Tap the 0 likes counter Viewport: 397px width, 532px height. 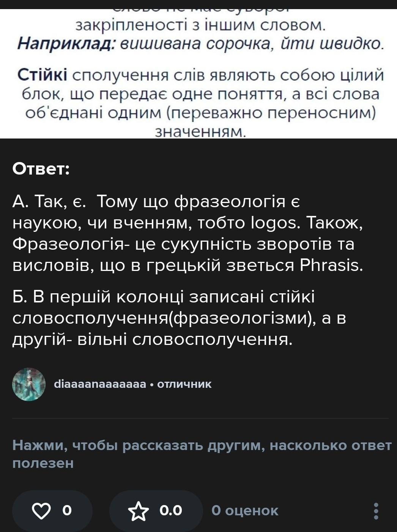click(67, 511)
